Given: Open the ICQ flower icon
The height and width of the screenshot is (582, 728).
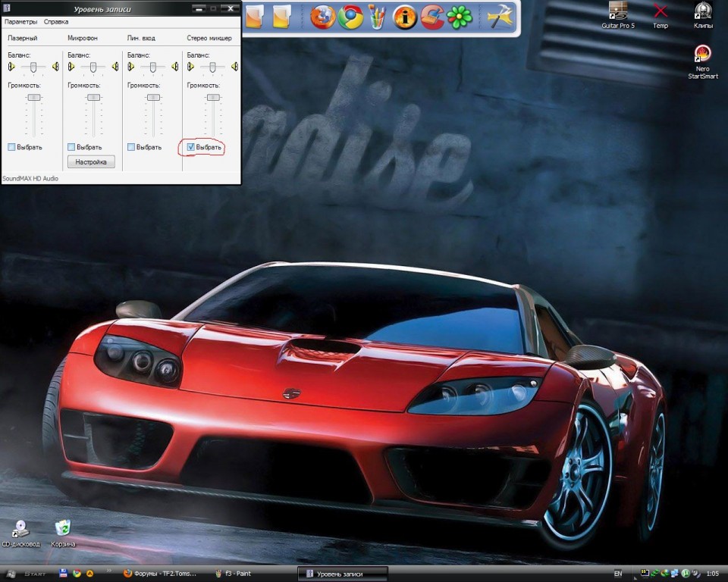Looking at the screenshot, I should (459, 17).
